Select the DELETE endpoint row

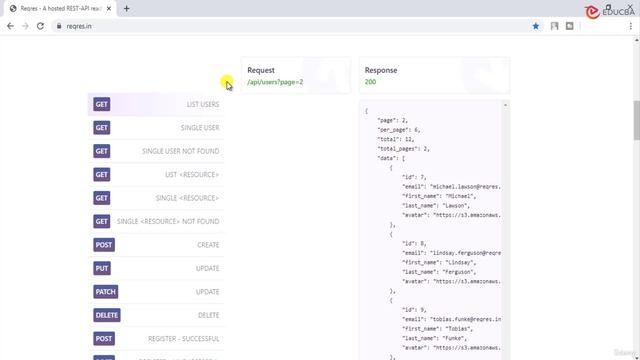click(156, 316)
